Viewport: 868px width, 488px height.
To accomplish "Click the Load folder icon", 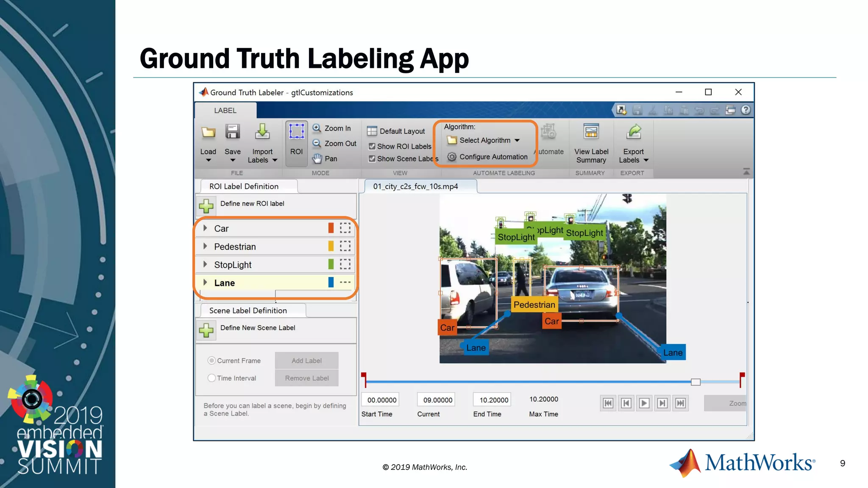I will coord(208,133).
